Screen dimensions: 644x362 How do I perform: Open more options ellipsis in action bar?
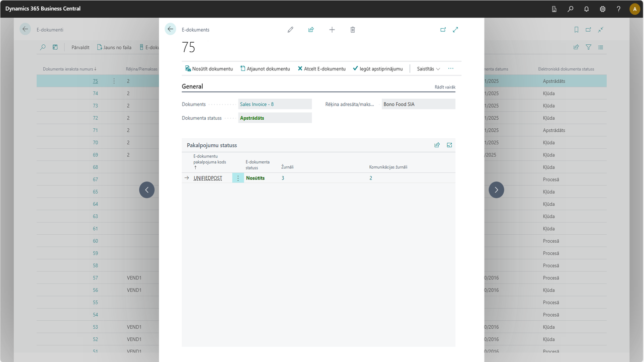click(451, 68)
